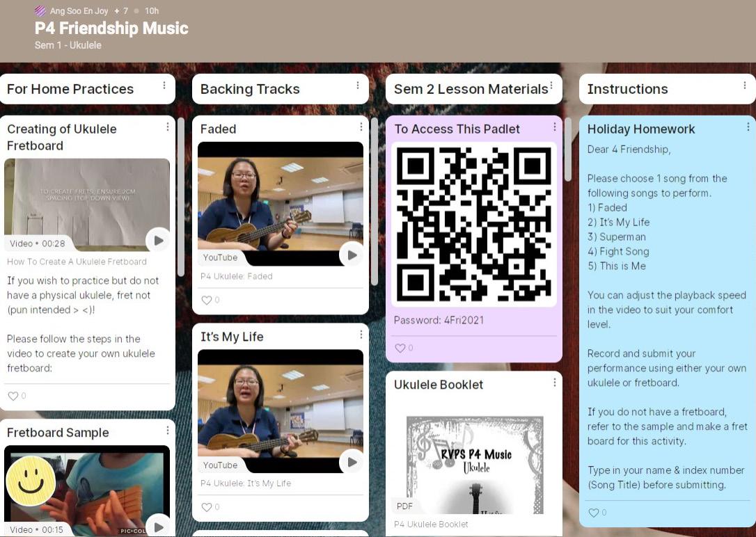
Task: Click the Backing Tracks column scrollbar
Action: [375, 202]
